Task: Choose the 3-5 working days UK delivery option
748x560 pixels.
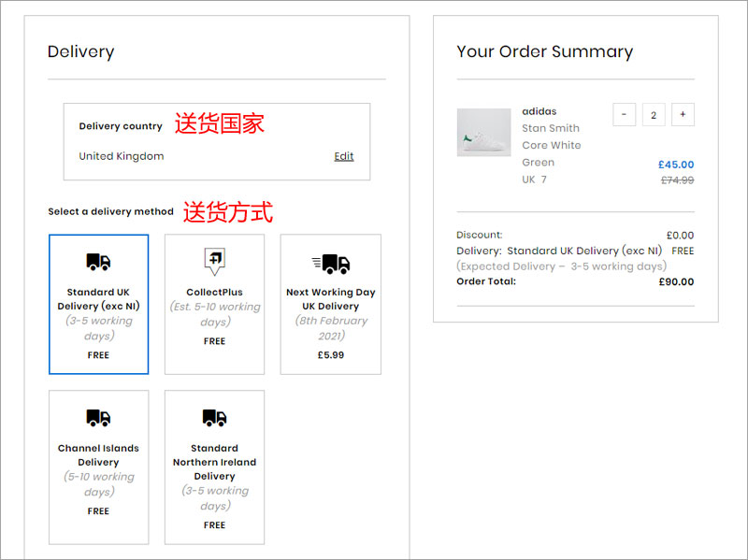Action: (x=98, y=305)
